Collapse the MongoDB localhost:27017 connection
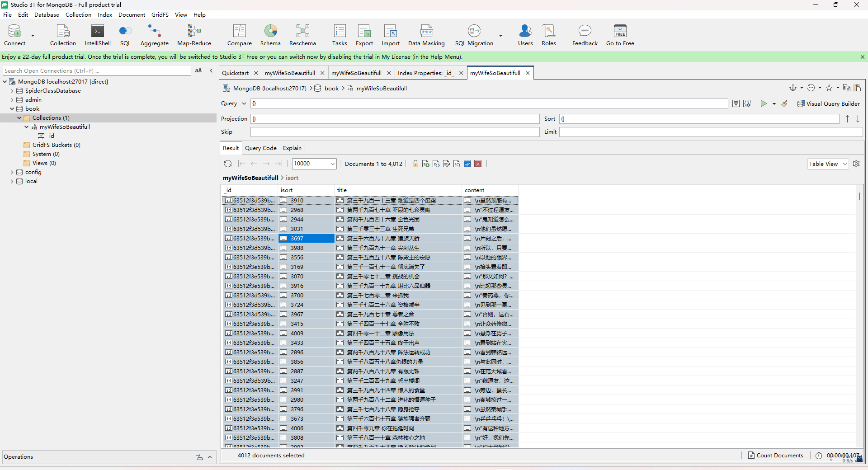The height and width of the screenshot is (470, 868). [x=5, y=82]
